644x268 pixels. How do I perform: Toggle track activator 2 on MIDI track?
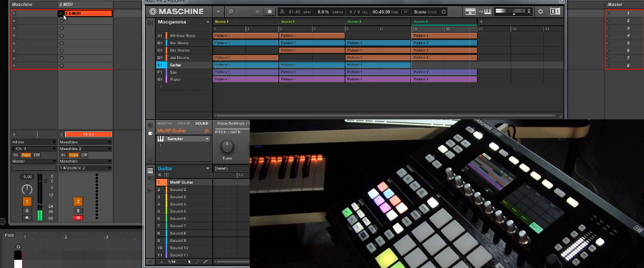tap(78, 202)
